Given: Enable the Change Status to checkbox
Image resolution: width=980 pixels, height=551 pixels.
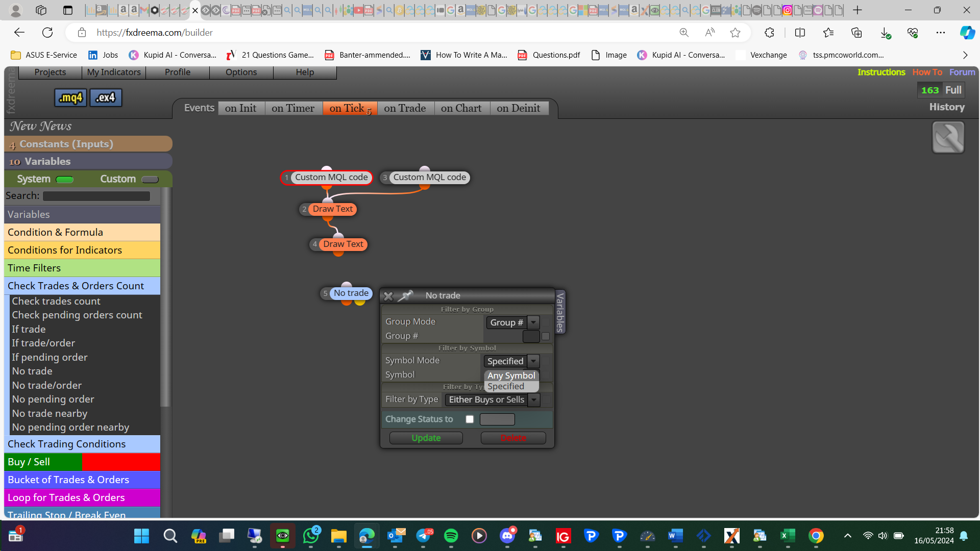Looking at the screenshot, I should [470, 419].
